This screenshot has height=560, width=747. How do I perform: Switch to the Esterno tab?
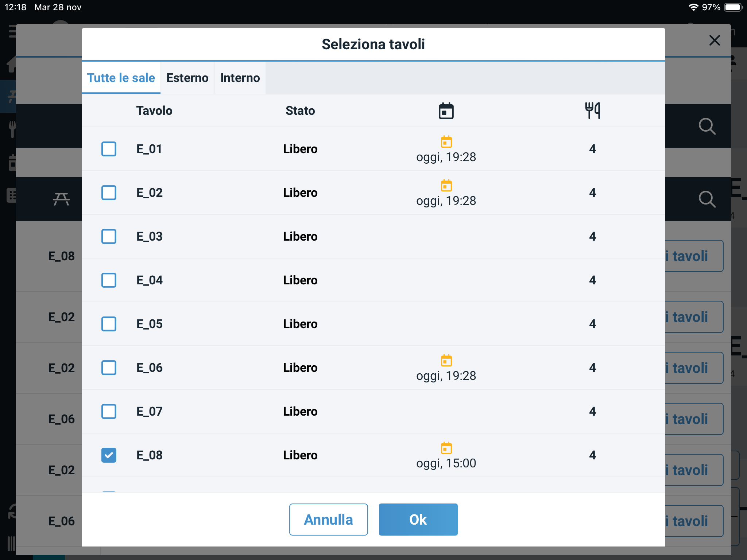(x=187, y=78)
